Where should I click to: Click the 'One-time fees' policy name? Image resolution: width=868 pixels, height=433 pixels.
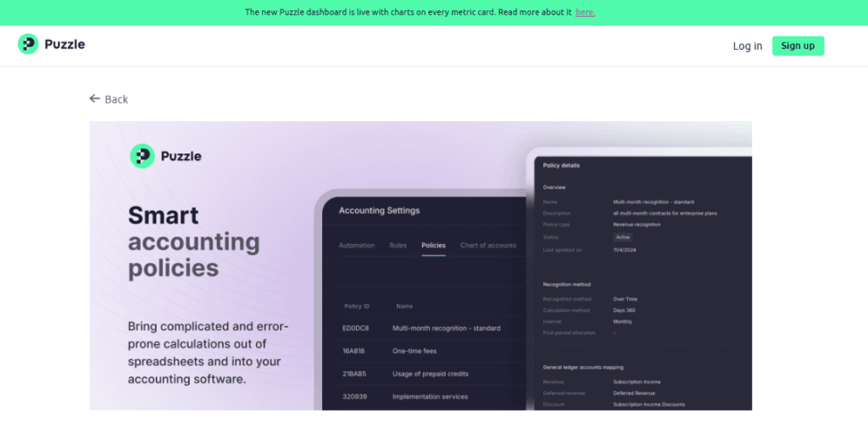point(415,351)
